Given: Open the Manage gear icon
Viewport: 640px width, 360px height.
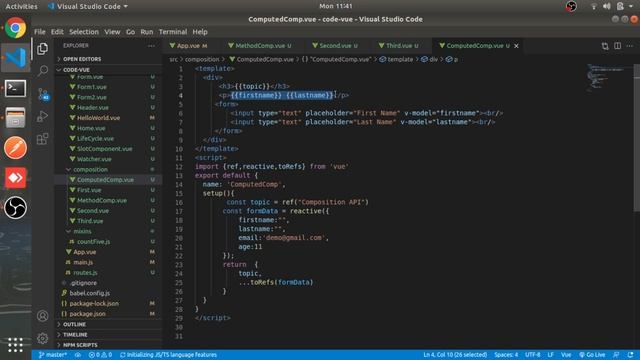Looking at the screenshot, I should (x=42, y=338).
